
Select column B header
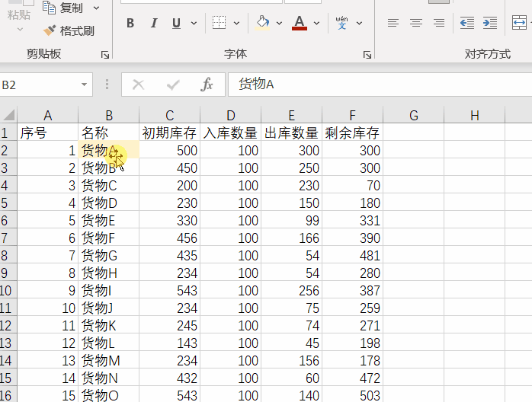(x=109, y=115)
